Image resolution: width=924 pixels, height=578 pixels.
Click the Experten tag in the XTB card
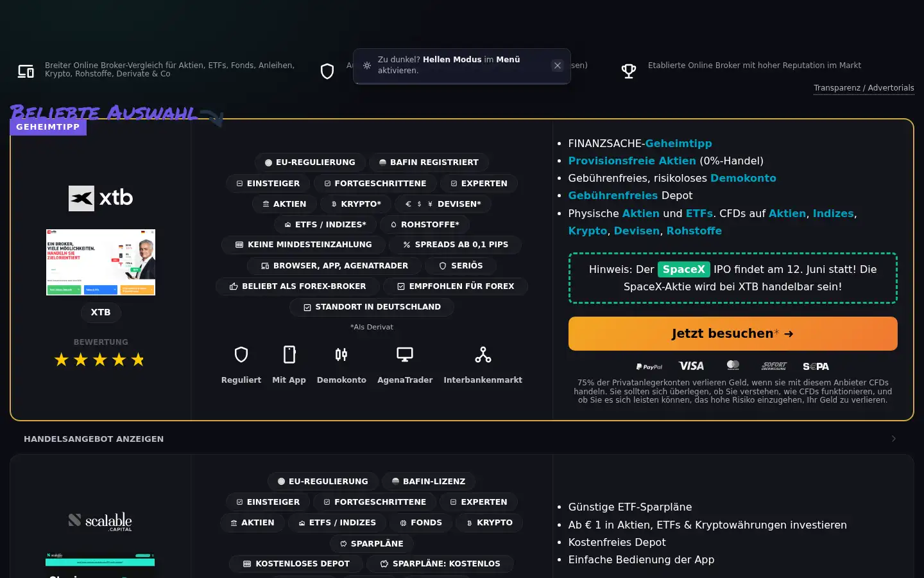[479, 184]
